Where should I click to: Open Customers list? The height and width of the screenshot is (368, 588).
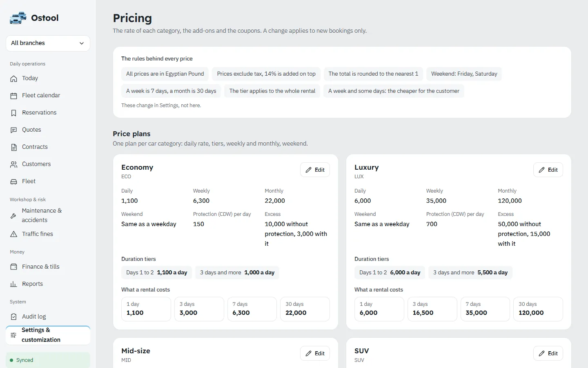click(48, 164)
